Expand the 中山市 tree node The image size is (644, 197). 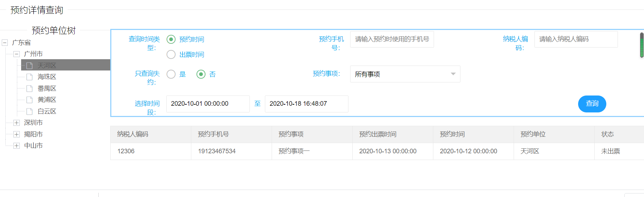16,146
